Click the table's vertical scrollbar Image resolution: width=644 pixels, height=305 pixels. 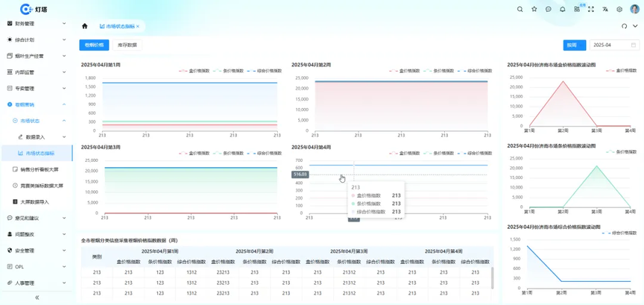pyautogui.click(x=492, y=277)
